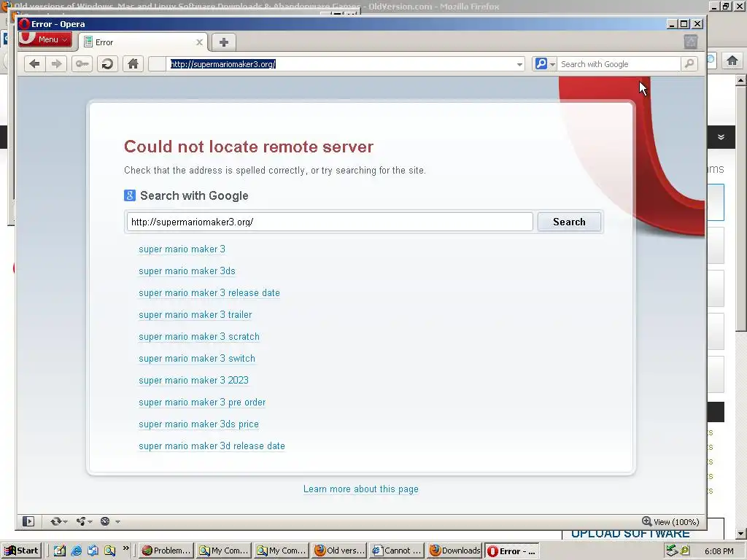Image resolution: width=747 pixels, height=560 pixels.
Task: Expand the address bar history dropdown
Action: click(x=519, y=64)
